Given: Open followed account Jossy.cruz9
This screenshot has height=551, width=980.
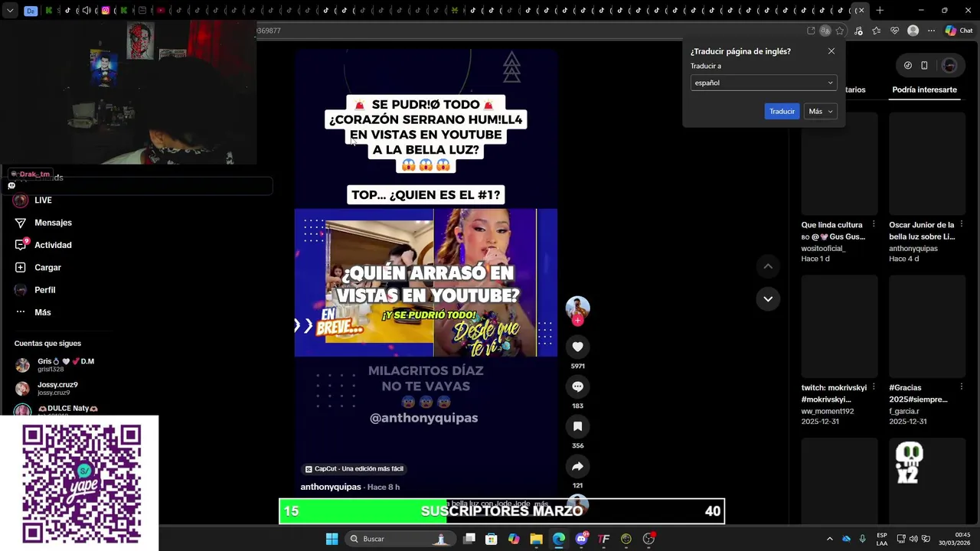Looking at the screenshot, I should click(47, 389).
